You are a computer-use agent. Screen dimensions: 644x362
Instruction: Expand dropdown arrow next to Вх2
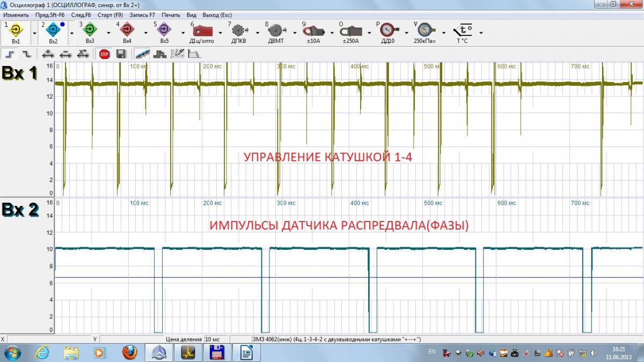(x=71, y=33)
